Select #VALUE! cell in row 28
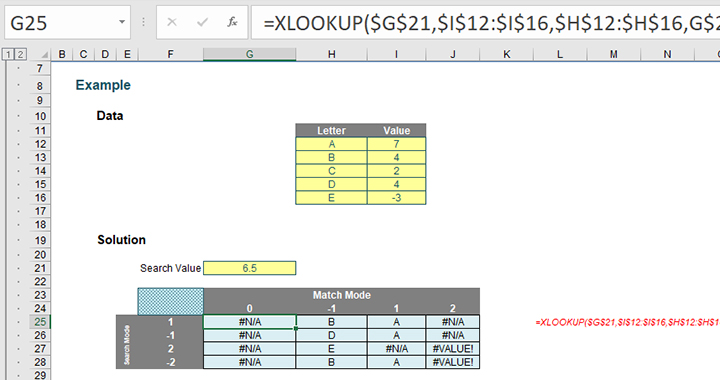This screenshot has width=720, height=380. 453,362
